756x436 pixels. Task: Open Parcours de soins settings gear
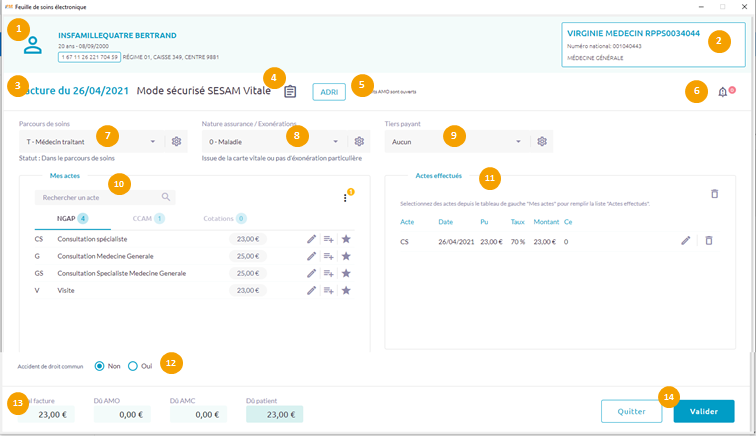176,142
